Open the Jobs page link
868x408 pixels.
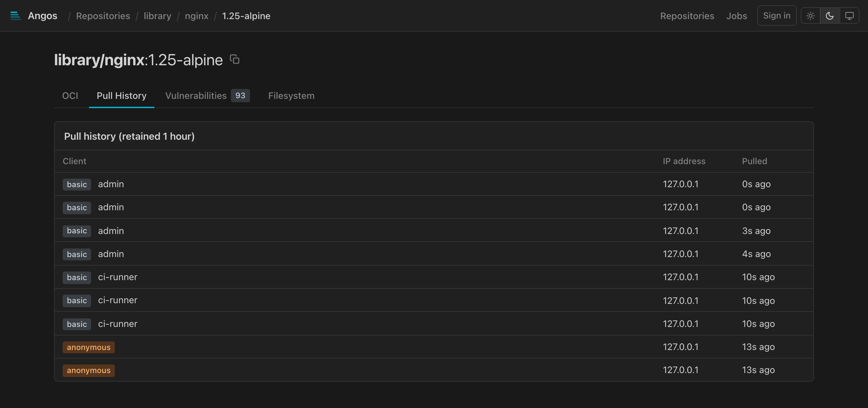click(737, 16)
